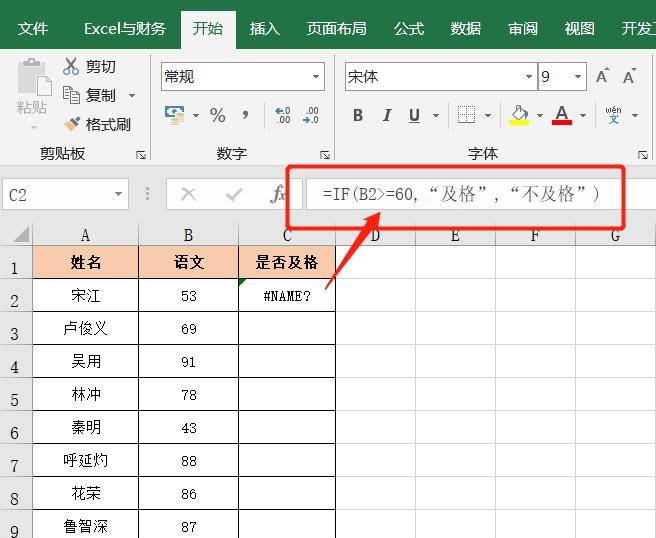This screenshot has height=538, width=656.
Task: Select cell containing 花荣
Action: [x=85, y=494]
